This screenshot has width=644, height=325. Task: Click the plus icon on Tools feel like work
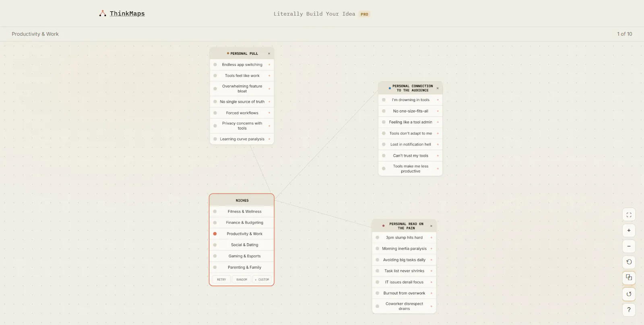(x=269, y=76)
